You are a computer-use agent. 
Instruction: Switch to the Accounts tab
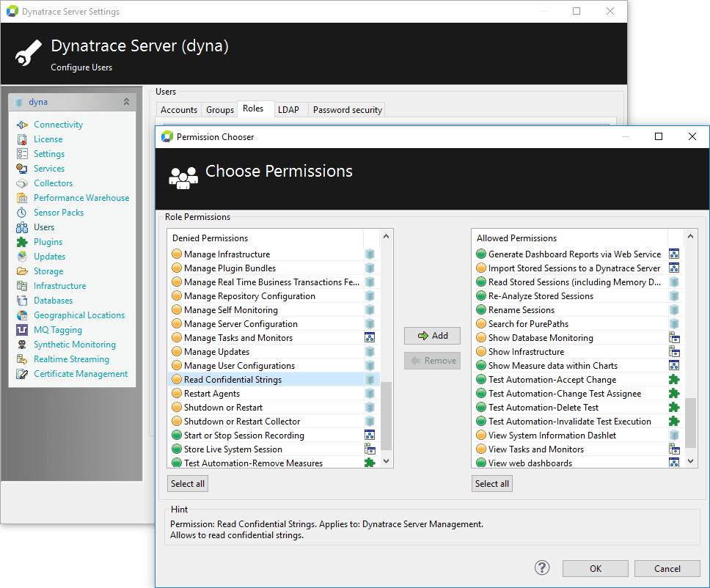point(179,110)
